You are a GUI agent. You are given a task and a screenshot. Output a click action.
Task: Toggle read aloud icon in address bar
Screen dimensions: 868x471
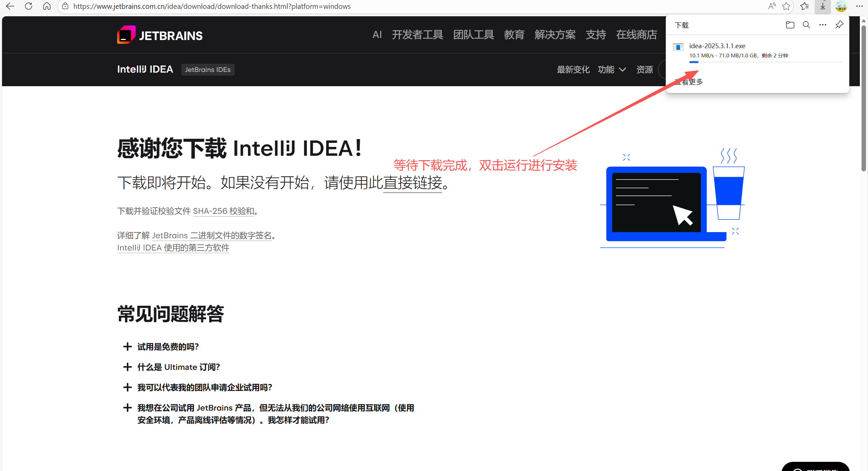pyautogui.click(x=772, y=6)
